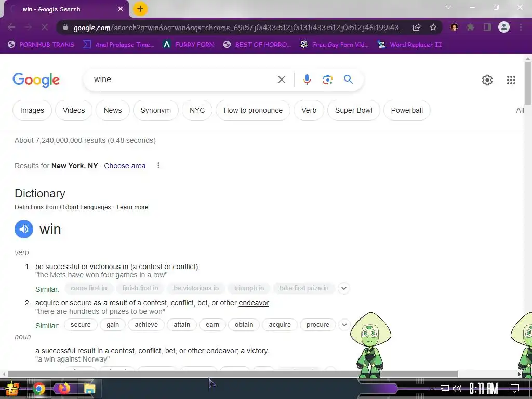Click the network icon in system tray
The height and width of the screenshot is (399, 532).
click(444, 389)
